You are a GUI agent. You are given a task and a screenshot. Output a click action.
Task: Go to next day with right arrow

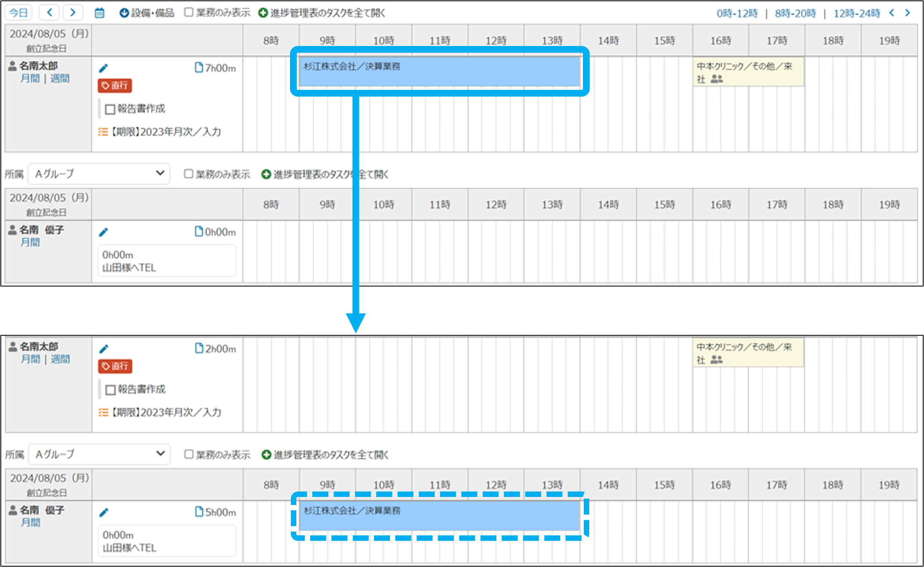pyautogui.click(x=73, y=13)
